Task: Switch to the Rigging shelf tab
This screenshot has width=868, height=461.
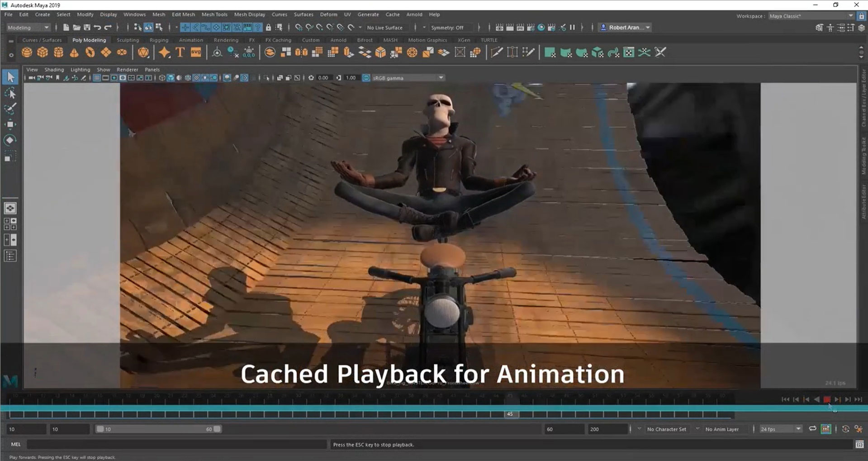Action: (159, 40)
